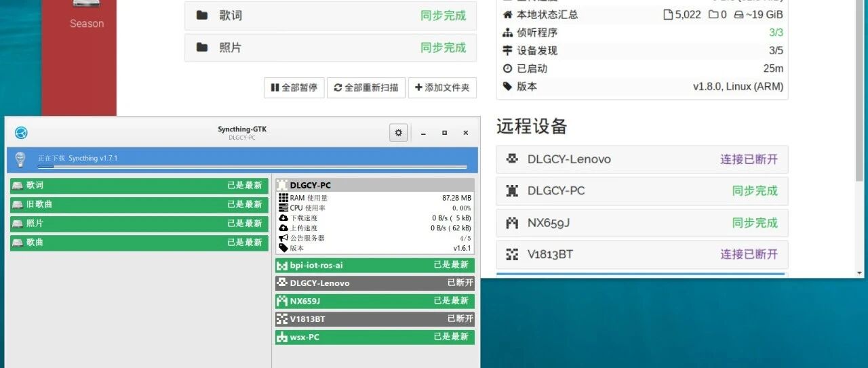868x368 pixels.
Task: Expand the V1813BT device row in Syncthing-GTK
Action: 375,319
